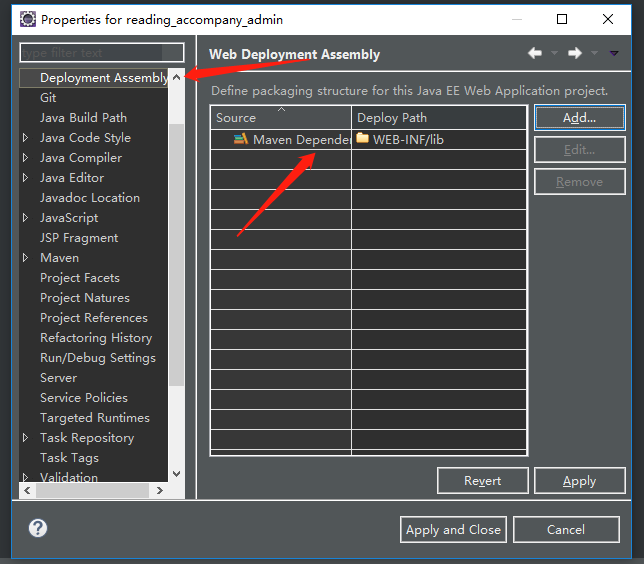Viewport: 644px width, 564px height.
Task: Click the Remove button
Action: coord(580,182)
